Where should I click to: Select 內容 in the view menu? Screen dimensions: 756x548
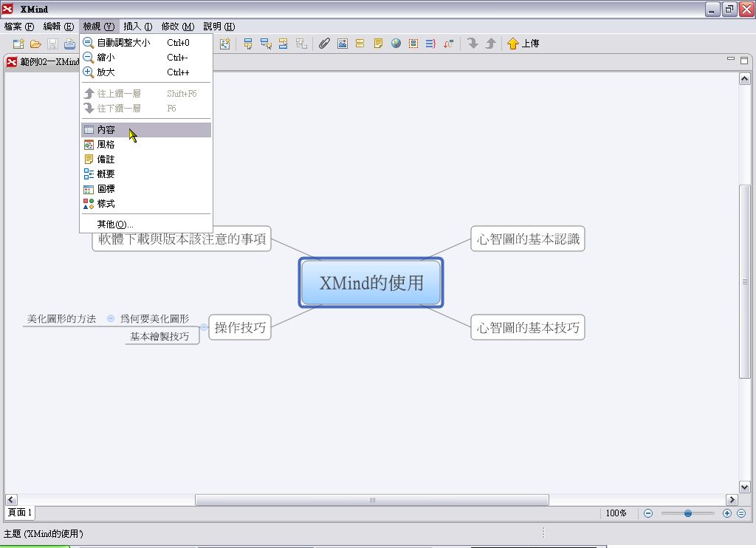pyautogui.click(x=147, y=130)
